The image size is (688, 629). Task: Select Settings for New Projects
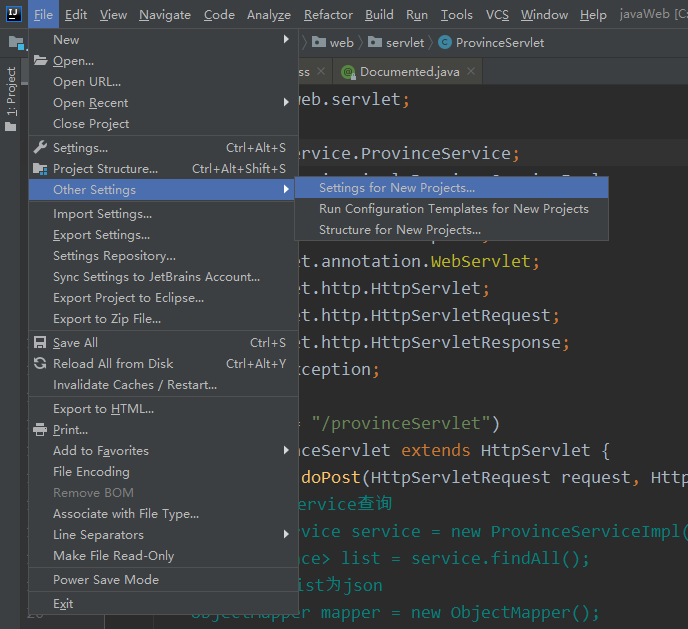397,188
